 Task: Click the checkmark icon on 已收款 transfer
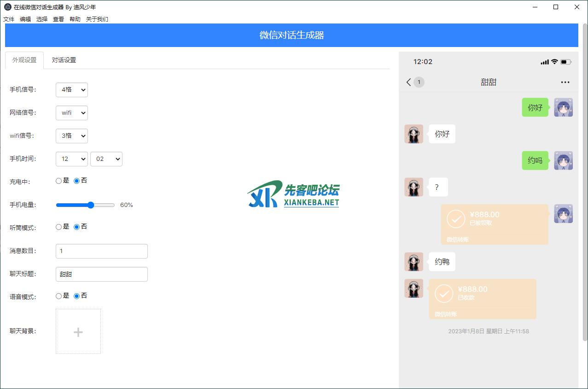444,293
